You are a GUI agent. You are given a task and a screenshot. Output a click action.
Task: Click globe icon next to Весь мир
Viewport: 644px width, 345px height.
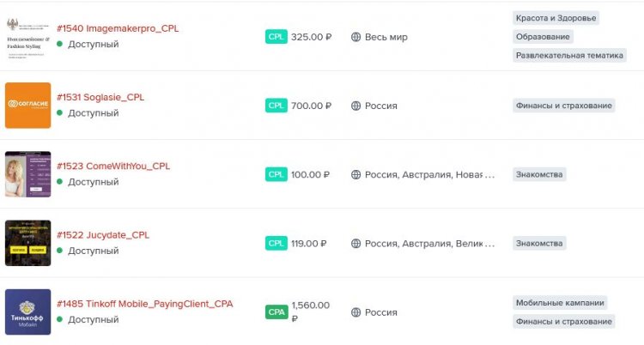pyautogui.click(x=355, y=37)
